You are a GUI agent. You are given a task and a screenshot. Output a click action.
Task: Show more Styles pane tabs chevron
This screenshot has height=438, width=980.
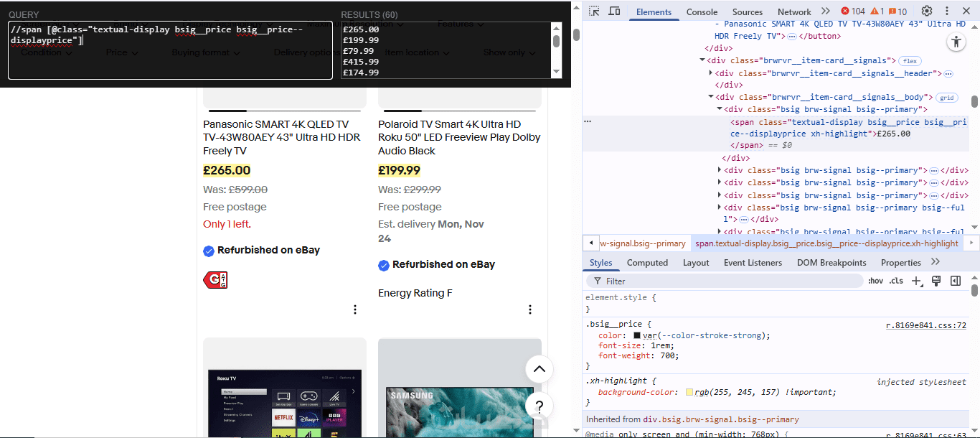coord(936,262)
